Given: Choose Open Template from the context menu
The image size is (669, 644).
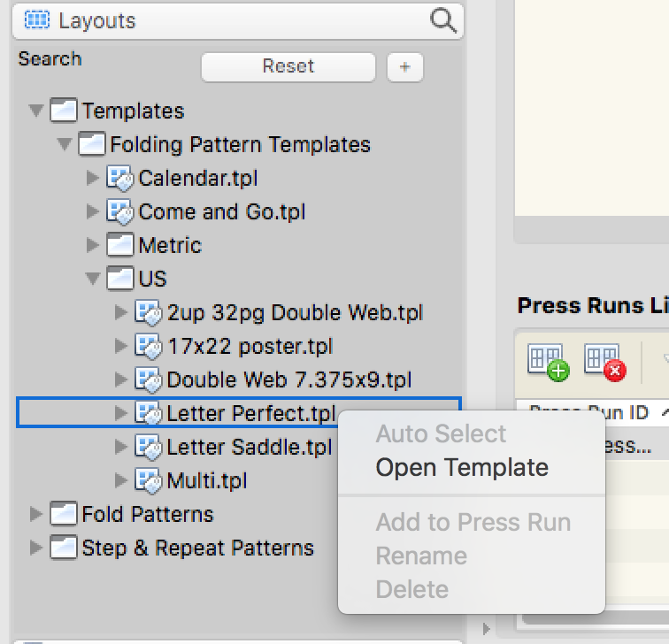Looking at the screenshot, I should (x=462, y=468).
